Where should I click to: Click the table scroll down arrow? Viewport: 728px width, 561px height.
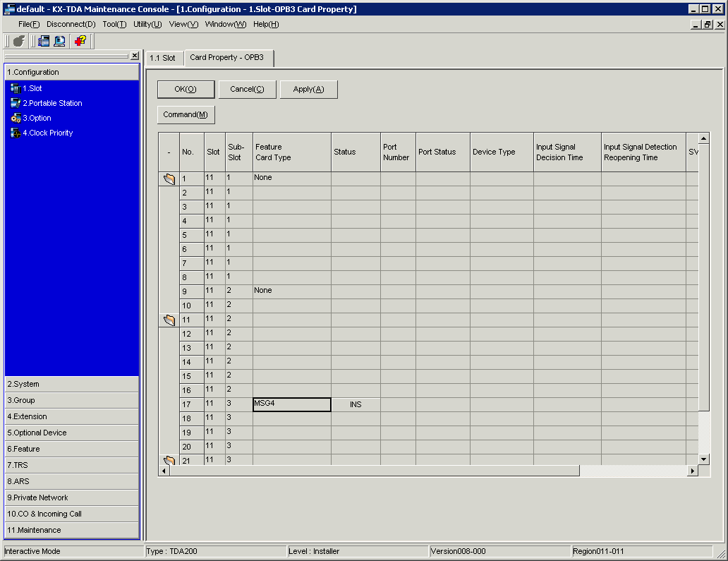tap(704, 459)
